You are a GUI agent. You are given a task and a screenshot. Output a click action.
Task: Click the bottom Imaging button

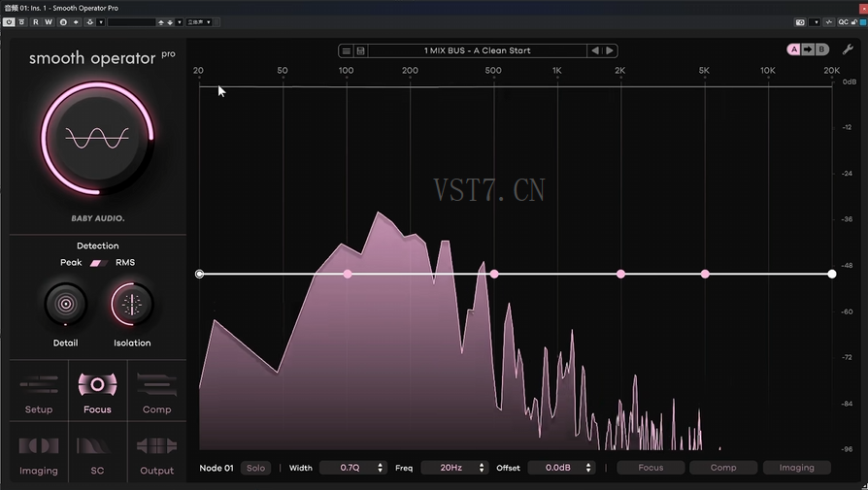point(796,468)
